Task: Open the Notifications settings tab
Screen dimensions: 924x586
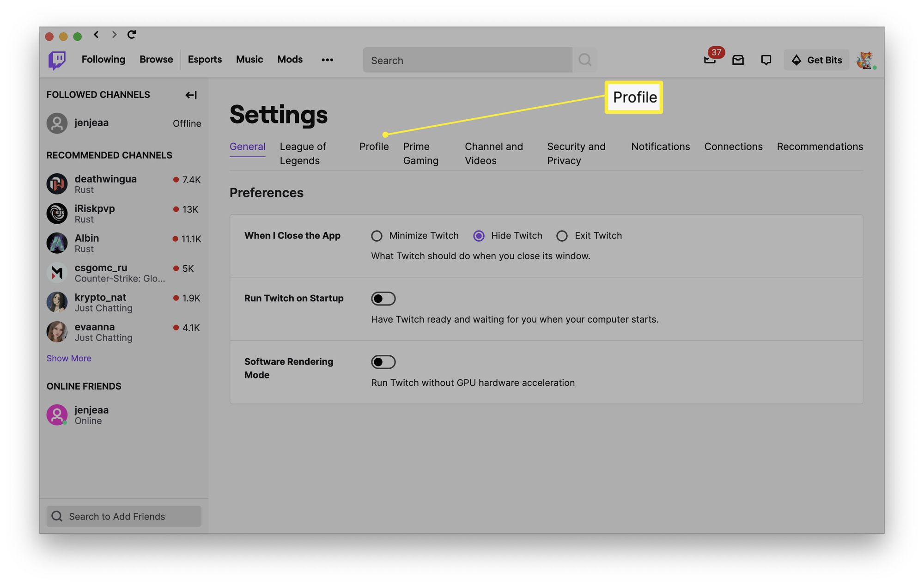Action: point(661,146)
